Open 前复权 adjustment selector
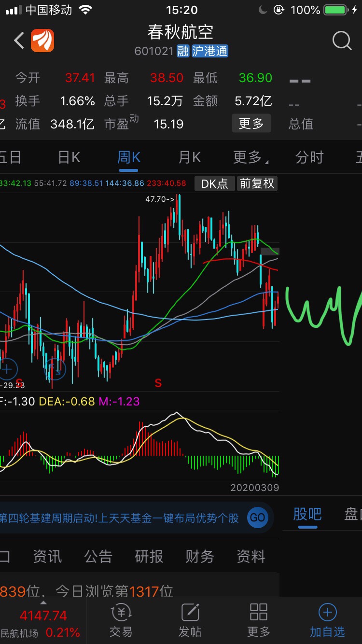 click(x=257, y=183)
